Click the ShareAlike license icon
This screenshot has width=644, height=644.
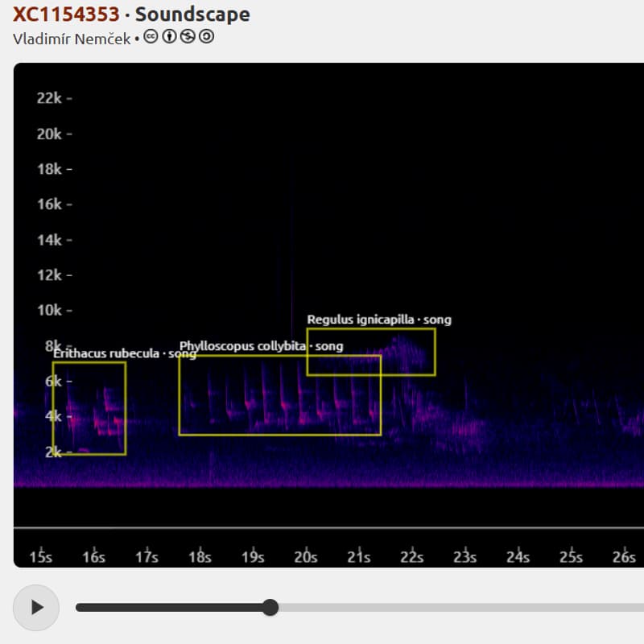tap(206, 36)
